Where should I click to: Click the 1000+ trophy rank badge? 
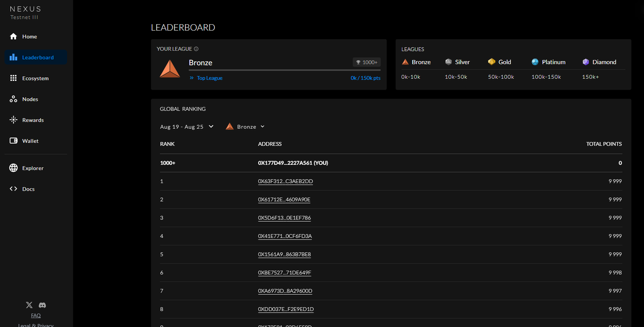[367, 62]
